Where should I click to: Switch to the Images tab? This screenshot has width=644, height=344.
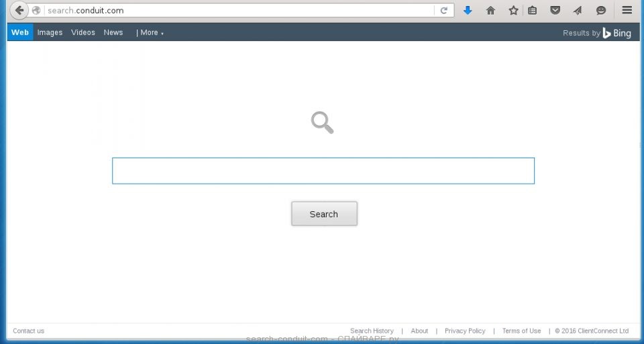[x=50, y=32]
